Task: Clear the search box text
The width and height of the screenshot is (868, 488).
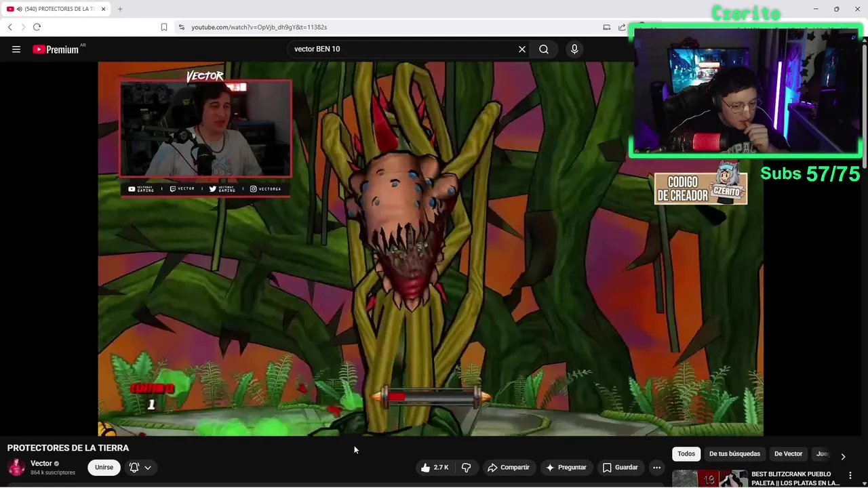Action: (x=522, y=49)
